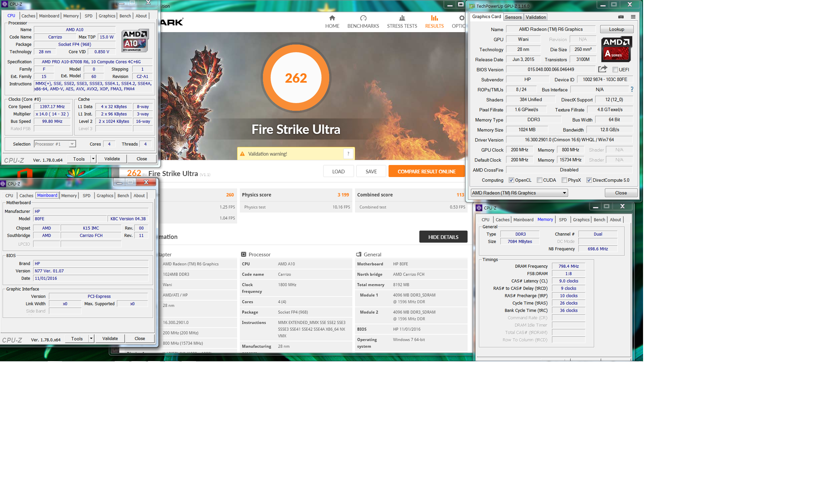Open the Validation tab in GPU-Z

[536, 17]
